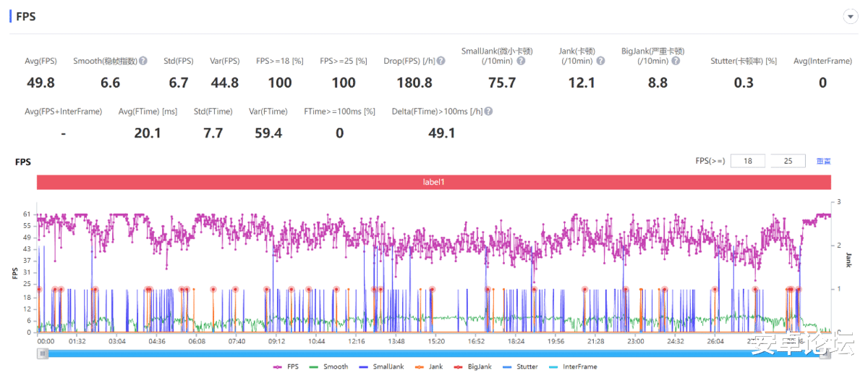Open help icon under BigJank(/10min)
This screenshot has height=373, width=868.
(x=677, y=62)
